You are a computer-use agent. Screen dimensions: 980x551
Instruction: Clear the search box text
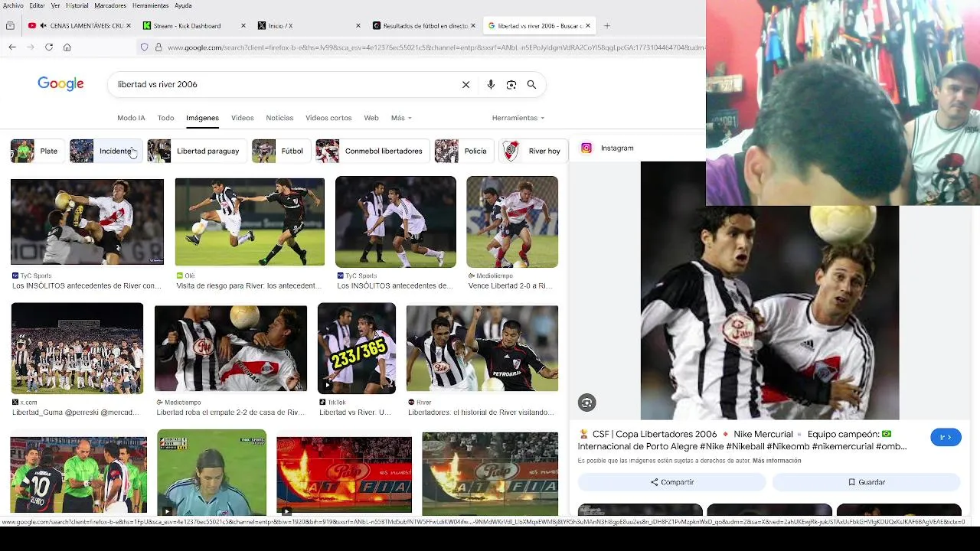click(x=465, y=85)
